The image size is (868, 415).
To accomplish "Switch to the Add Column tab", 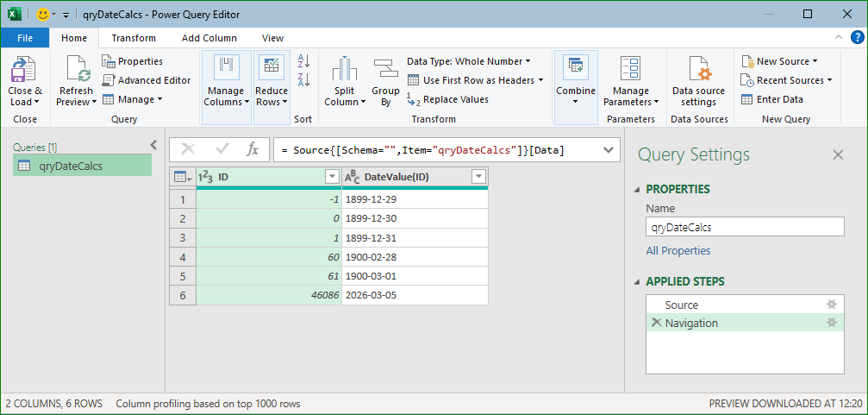I will point(209,38).
